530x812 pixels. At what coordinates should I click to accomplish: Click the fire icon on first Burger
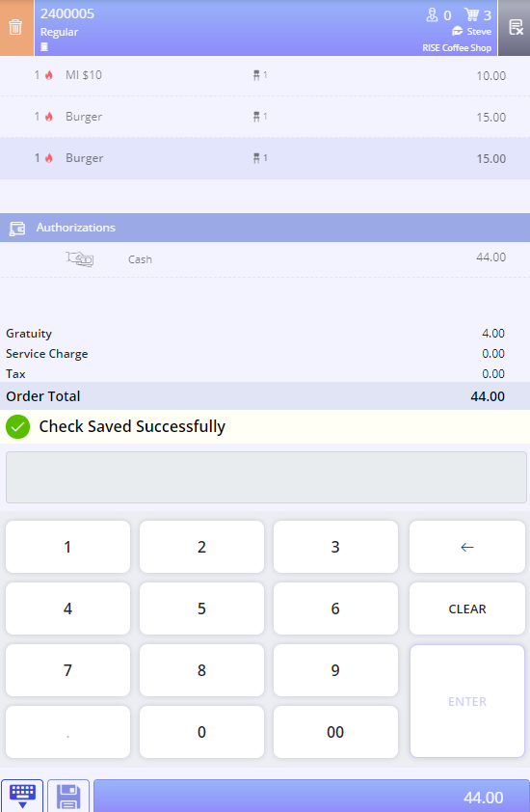pos(48,117)
